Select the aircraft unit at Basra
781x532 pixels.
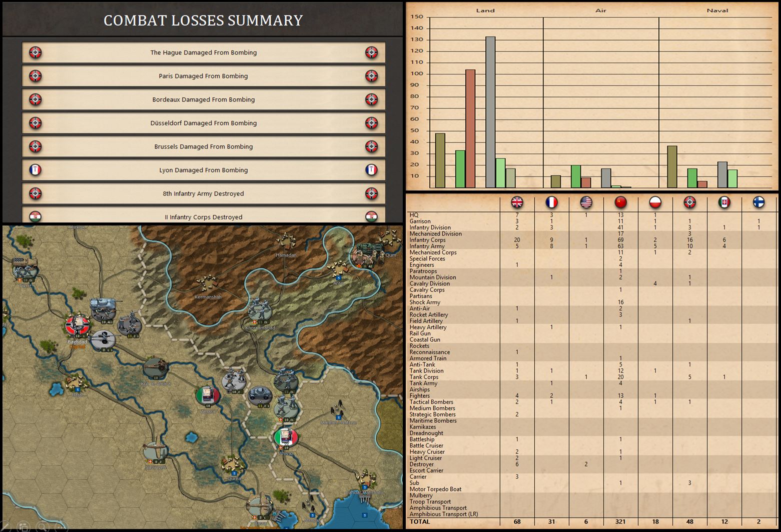pyautogui.click(x=260, y=508)
